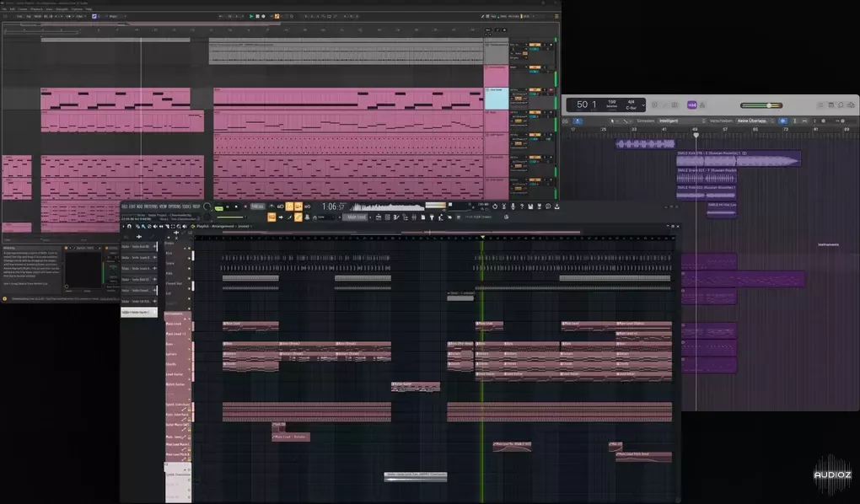860x504 pixels.
Task: Open FL Studio PATTERNS menu
Action: 151,206
